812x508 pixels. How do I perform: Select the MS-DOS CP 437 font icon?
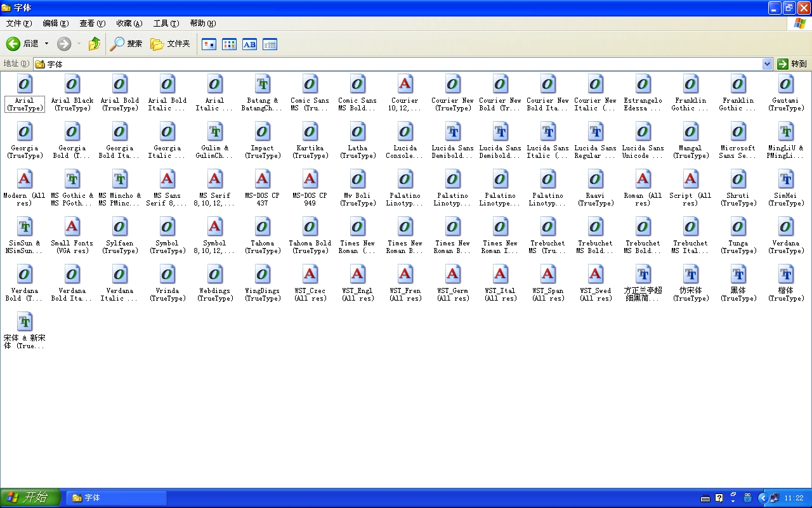point(263,179)
